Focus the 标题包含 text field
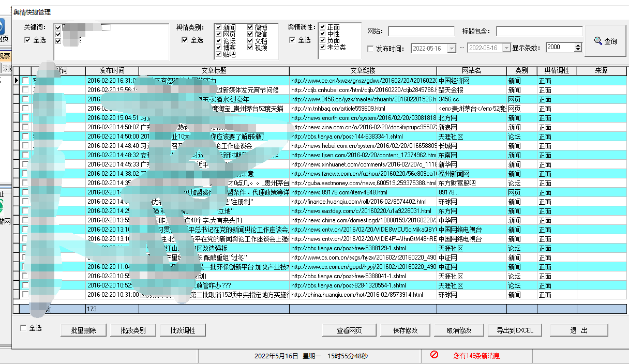 pyautogui.click(x=539, y=31)
